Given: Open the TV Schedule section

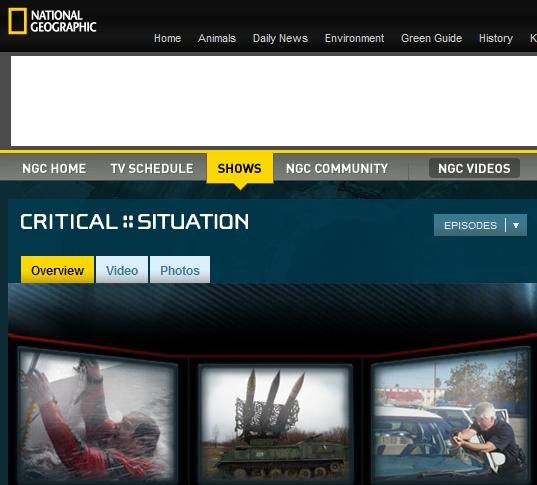Looking at the screenshot, I should (x=152, y=169).
